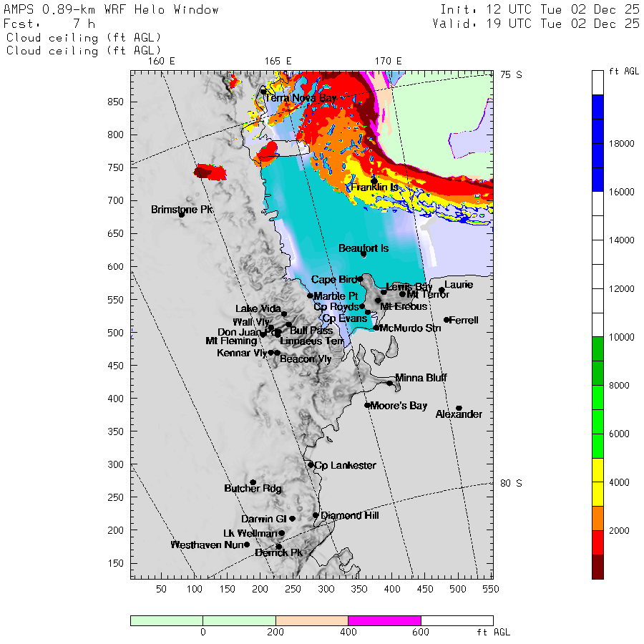Click the Bull Pass label
The image size is (644, 644).
click(x=311, y=331)
